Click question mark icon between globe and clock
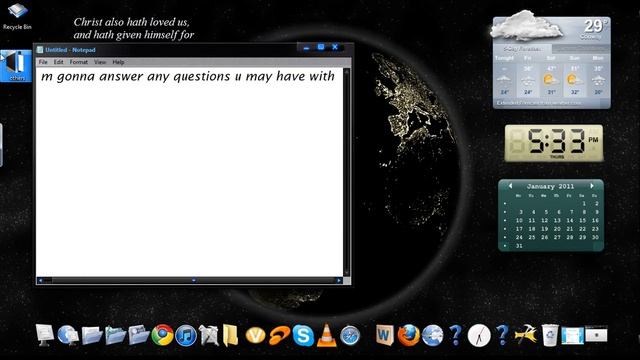Image resolution: width=640 pixels, height=360 pixels. pyautogui.click(x=456, y=335)
